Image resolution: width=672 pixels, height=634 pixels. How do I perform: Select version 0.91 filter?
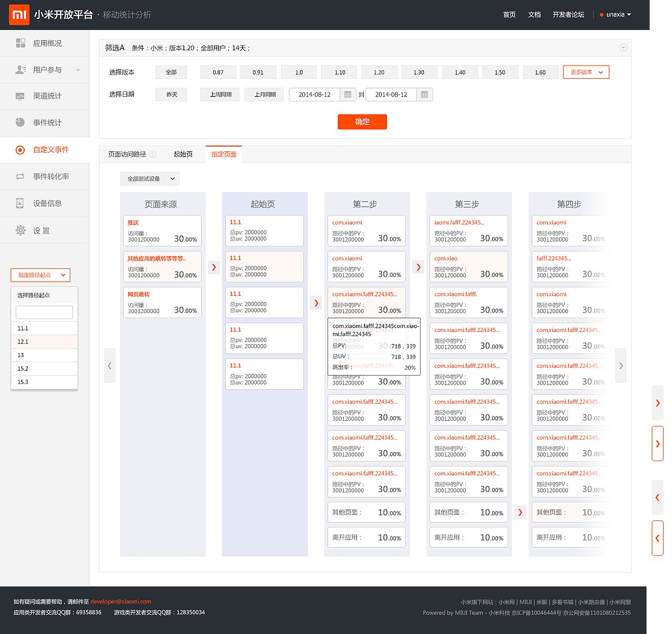pos(258,72)
